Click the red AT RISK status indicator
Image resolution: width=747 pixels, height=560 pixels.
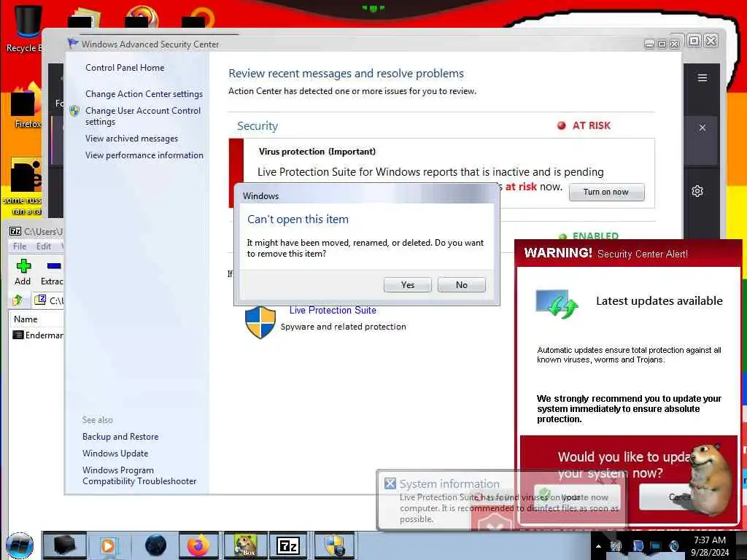584,125
